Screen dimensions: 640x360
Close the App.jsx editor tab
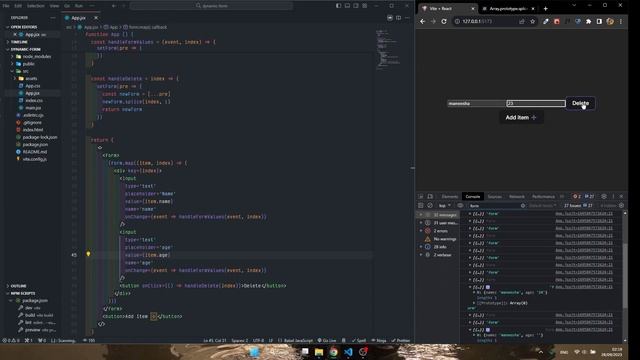(x=96, y=18)
